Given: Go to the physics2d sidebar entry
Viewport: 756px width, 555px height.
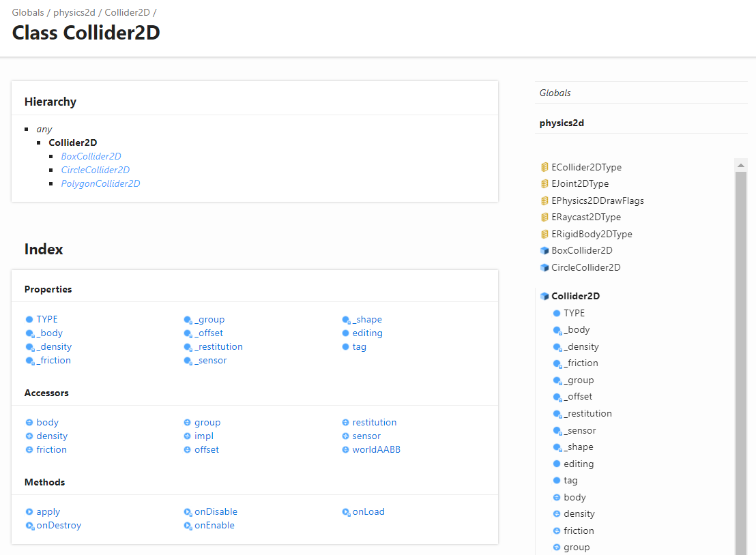Looking at the screenshot, I should (x=562, y=123).
